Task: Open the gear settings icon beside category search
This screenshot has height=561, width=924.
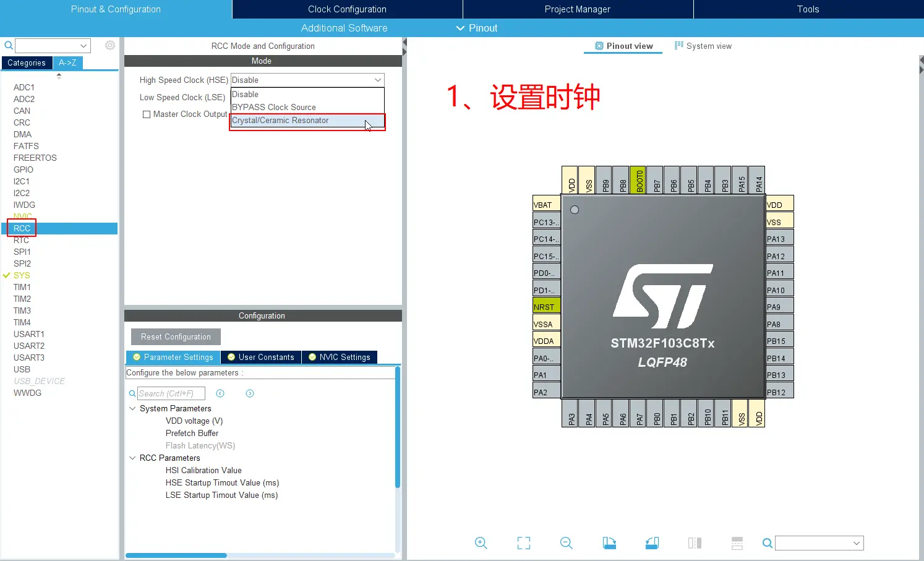Action: [110, 45]
